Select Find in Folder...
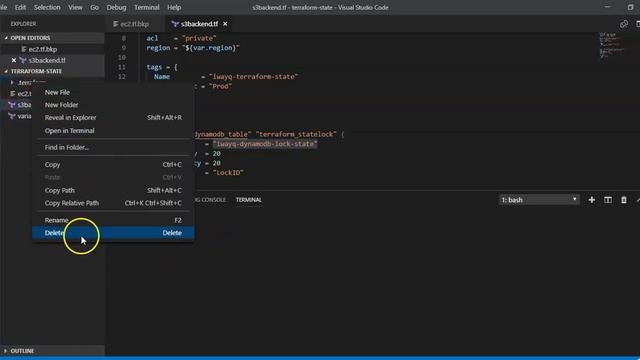Viewport: 640px width, 360px height. pos(113,147)
